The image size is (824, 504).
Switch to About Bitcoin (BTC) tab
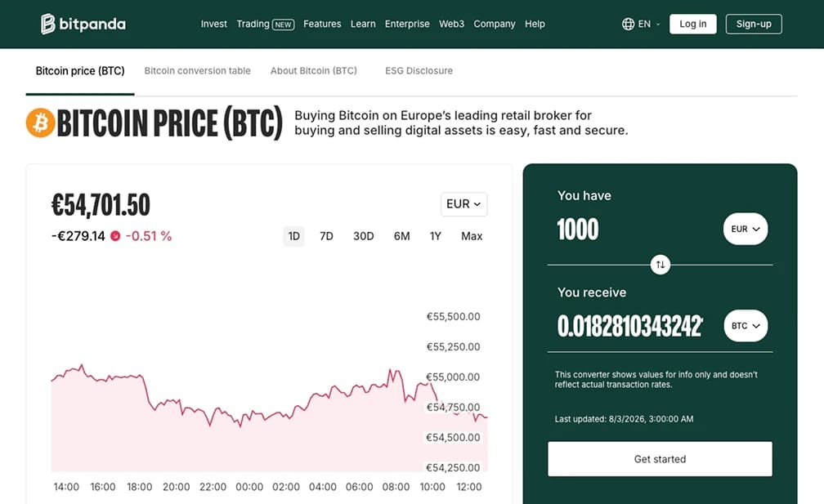tap(313, 71)
